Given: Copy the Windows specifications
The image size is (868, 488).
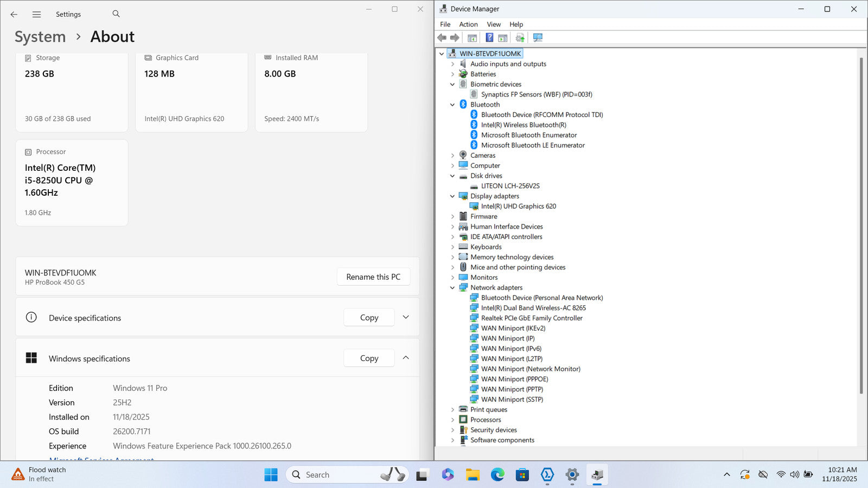Looking at the screenshot, I should click(369, 358).
